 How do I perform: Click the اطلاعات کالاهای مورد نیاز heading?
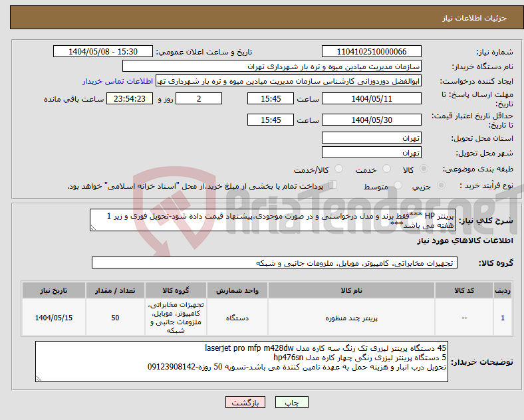(465, 241)
